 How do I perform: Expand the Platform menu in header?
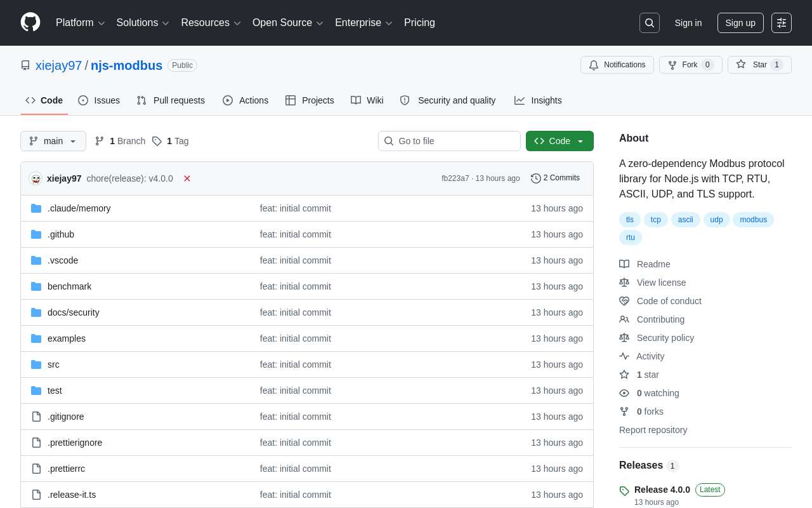[80, 23]
